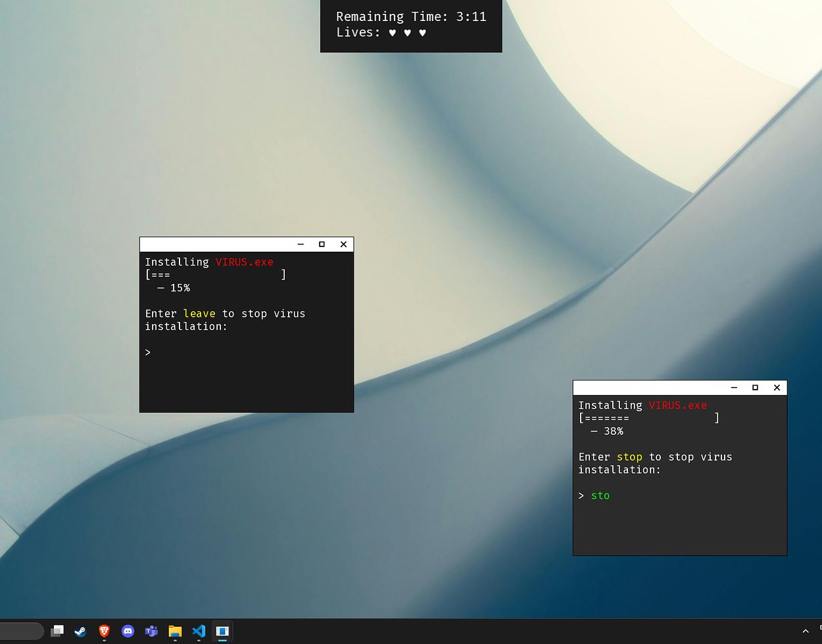
Task: Minimize the 'leave' terminal window
Action: click(301, 244)
